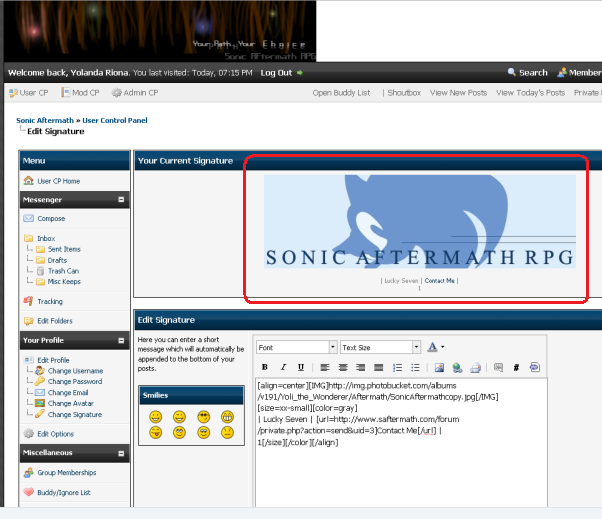602x519 pixels.
Task: Open Change Signature
Action: point(75,415)
